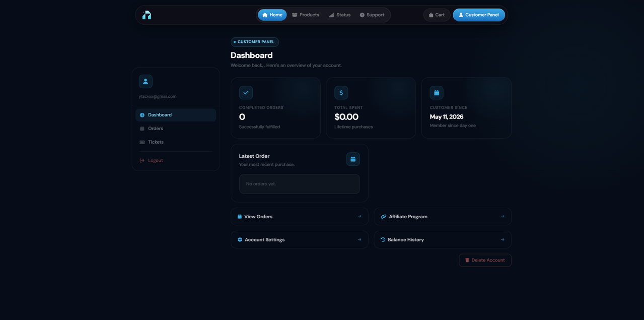Open Account Settings link
Screen dimensions: 644x320
300,240
